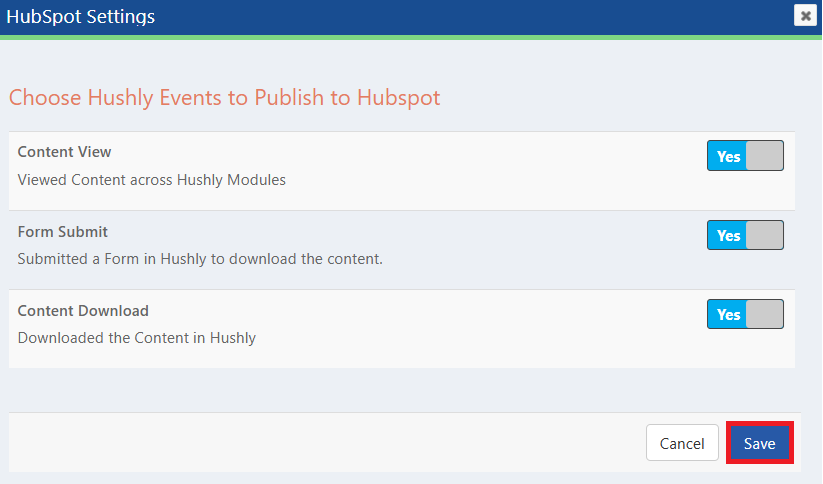Click 'Downloaded the Content in Hushly' description
Image resolution: width=823 pixels, height=484 pixels.
(136, 338)
